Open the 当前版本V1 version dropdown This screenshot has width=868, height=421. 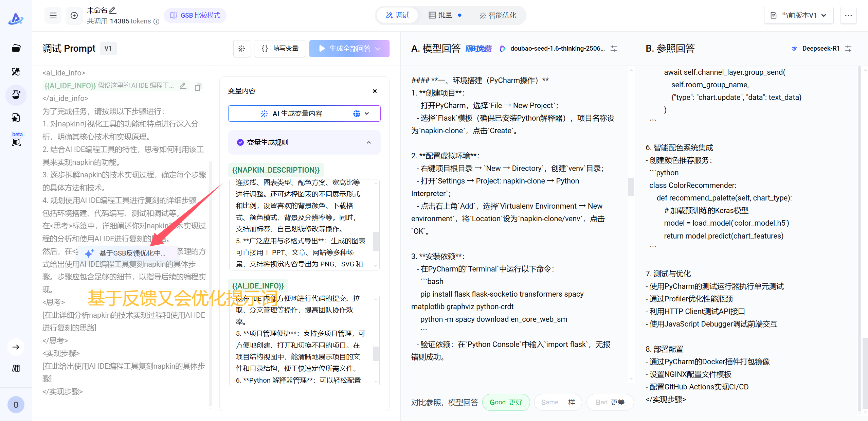(798, 15)
